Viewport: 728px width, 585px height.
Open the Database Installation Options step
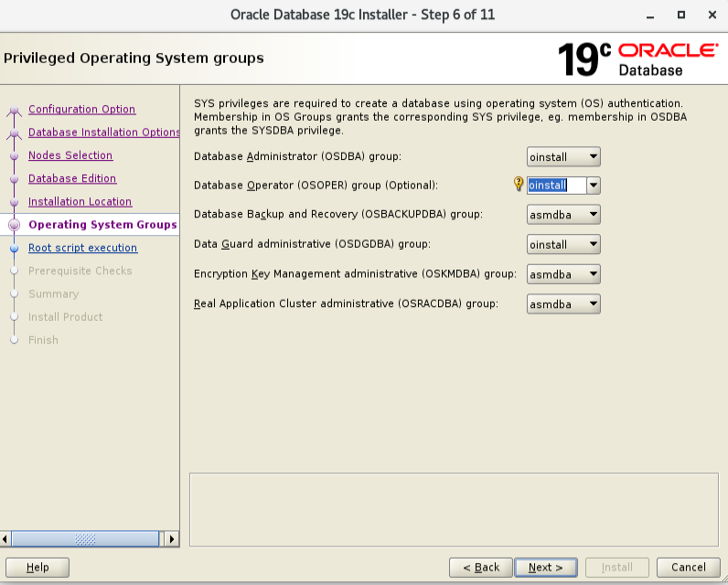(x=103, y=133)
